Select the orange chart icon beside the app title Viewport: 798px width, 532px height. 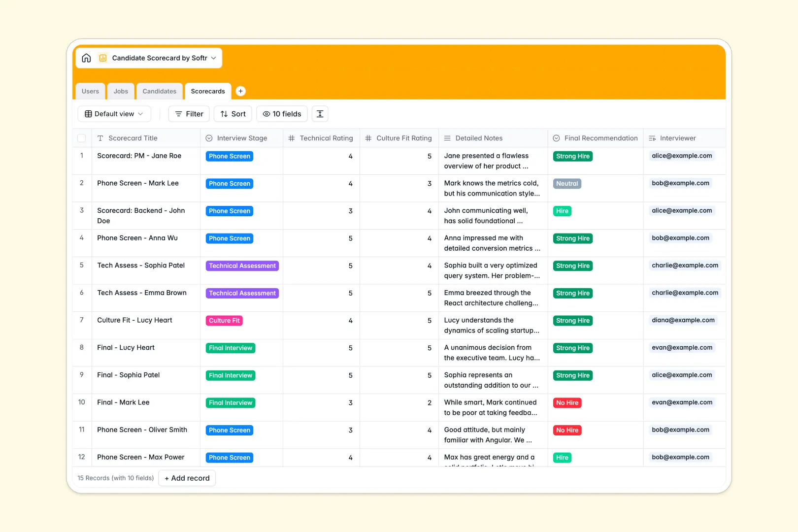103,58
